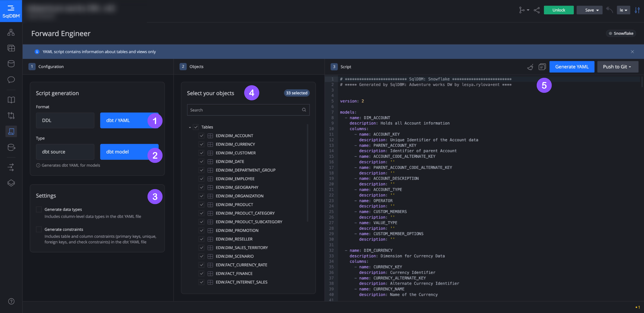Open the view settings sliders icon
This screenshot has width=644, height=313.
637,10
